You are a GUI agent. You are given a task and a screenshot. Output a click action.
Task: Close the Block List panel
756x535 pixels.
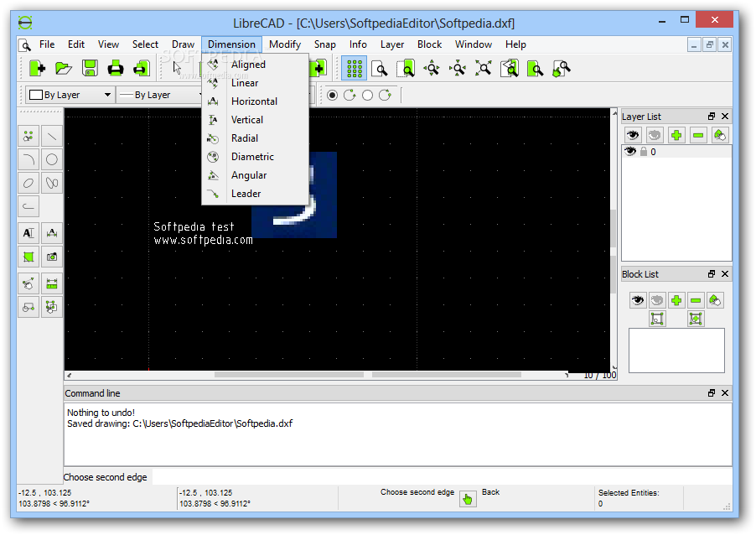(725, 273)
